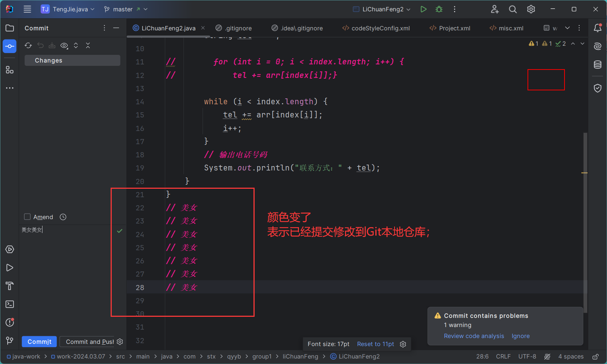Refresh the changes list

tap(28, 45)
